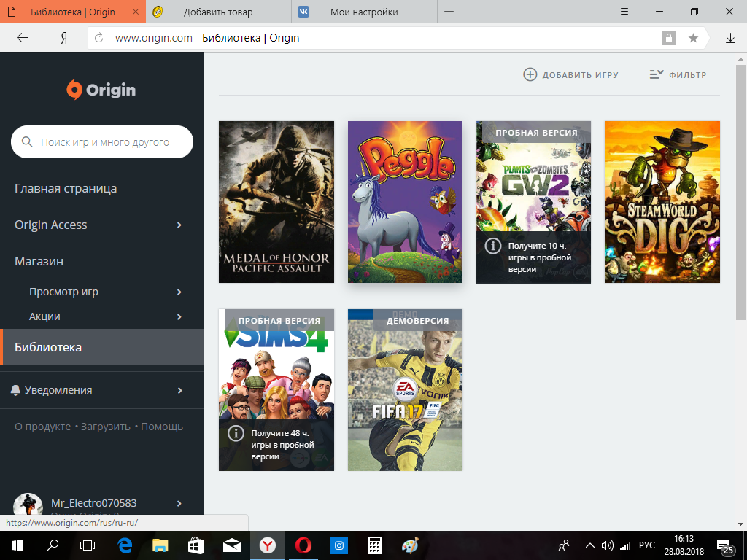This screenshot has height=560, width=747.
Task: Expand Origin Access submenu chevron
Action: click(179, 225)
